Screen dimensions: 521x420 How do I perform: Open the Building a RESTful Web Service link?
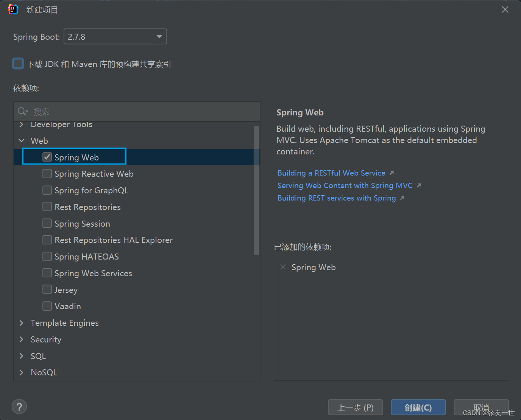coord(331,173)
